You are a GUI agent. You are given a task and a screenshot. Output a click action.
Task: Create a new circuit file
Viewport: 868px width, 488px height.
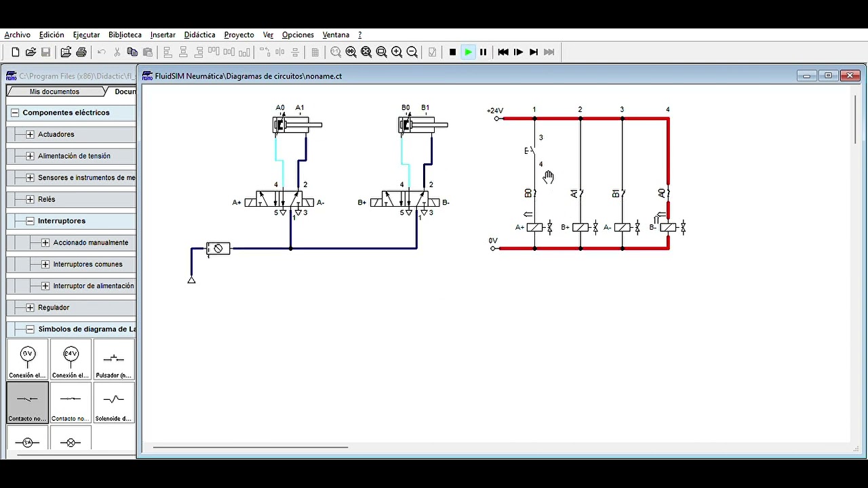[16, 52]
